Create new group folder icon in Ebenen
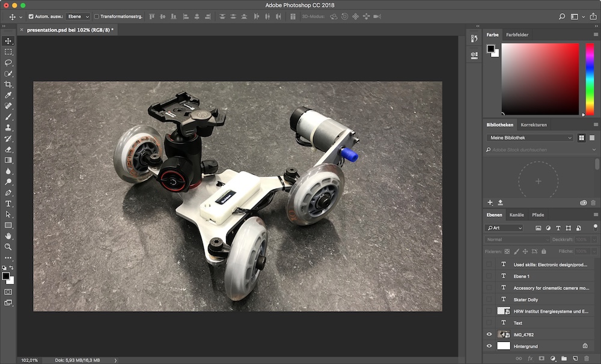 click(x=564, y=359)
